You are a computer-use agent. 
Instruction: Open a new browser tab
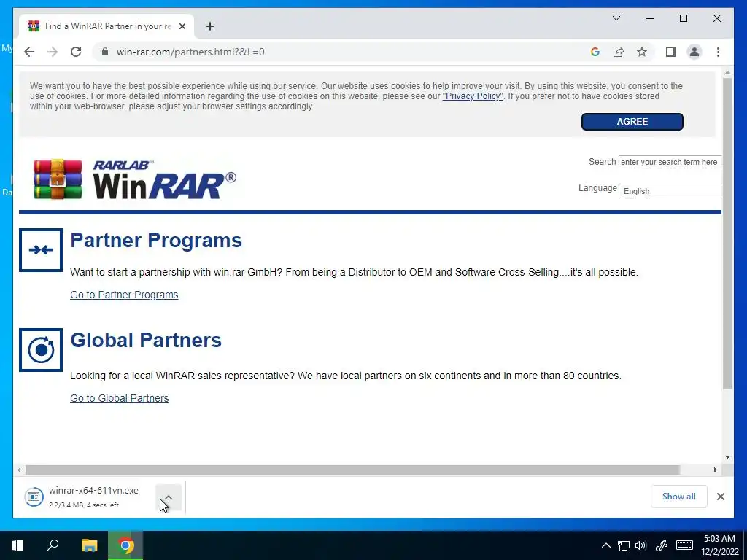[209, 27]
